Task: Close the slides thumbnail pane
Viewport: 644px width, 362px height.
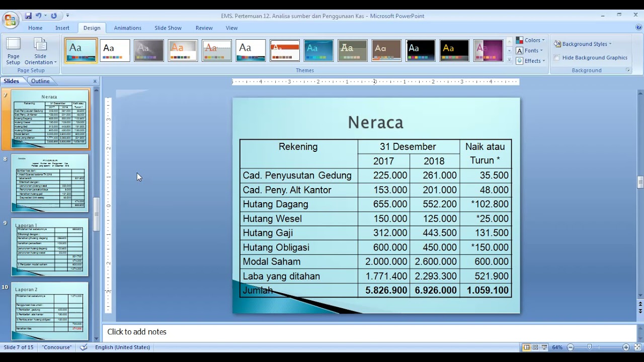Action: click(95, 81)
